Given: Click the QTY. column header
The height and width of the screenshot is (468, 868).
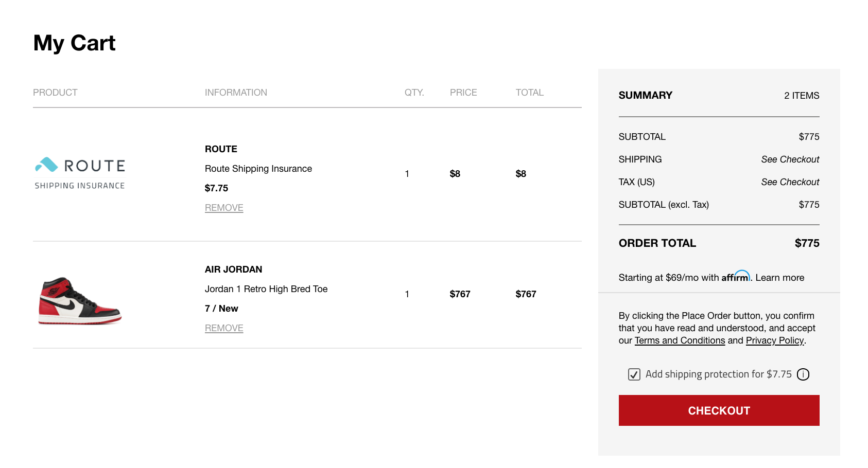Looking at the screenshot, I should pos(414,93).
